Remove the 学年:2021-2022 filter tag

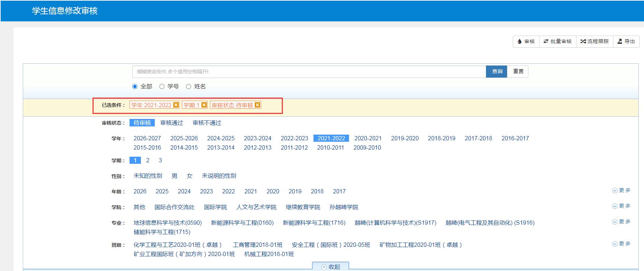(x=176, y=105)
